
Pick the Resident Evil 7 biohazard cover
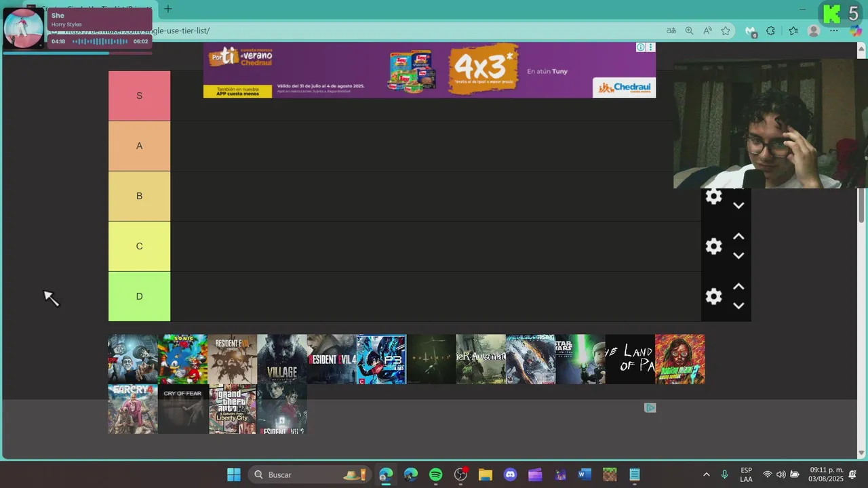(x=233, y=359)
